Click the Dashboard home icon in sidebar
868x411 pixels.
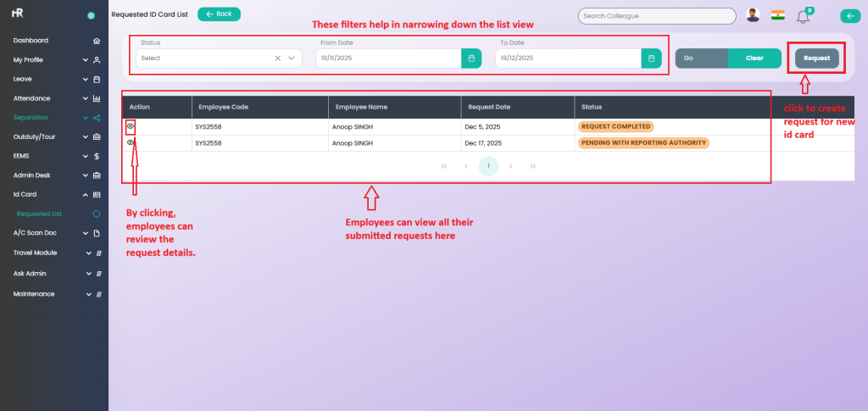[97, 41]
